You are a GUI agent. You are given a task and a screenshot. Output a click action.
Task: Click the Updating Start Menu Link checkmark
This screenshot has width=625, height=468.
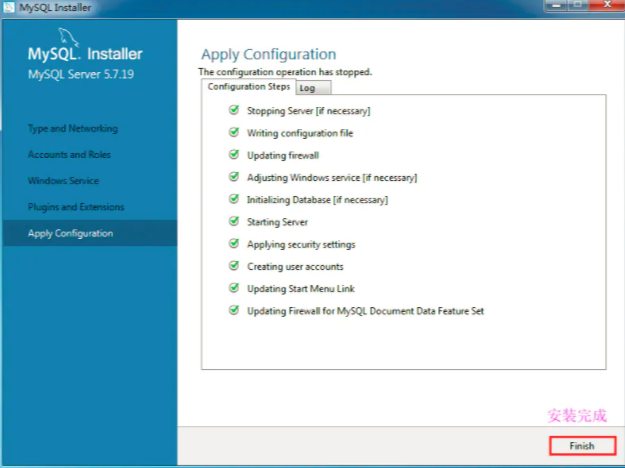click(x=234, y=288)
